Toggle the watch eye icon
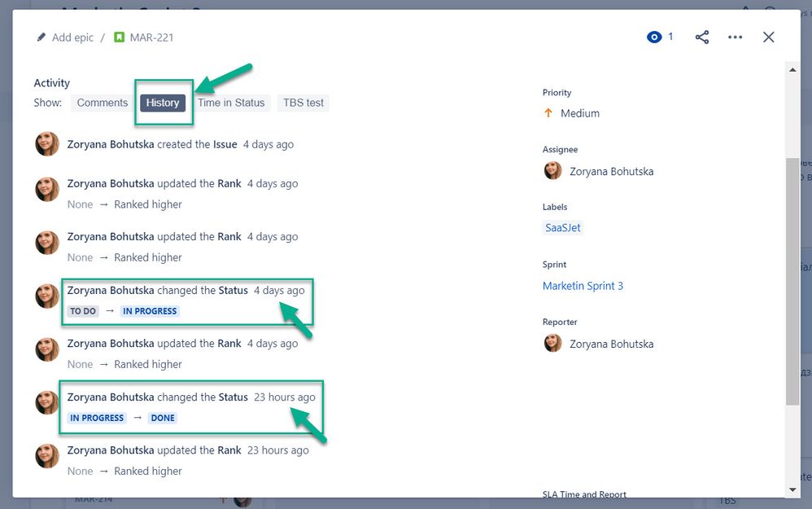The width and height of the screenshot is (812, 509). 654,37
